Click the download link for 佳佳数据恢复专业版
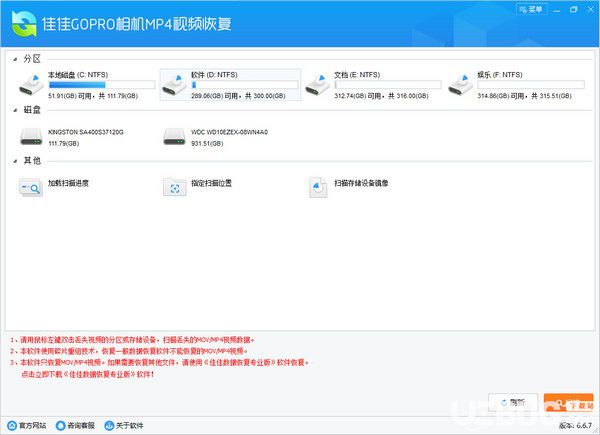This screenshot has width=600, height=435. pyautogui.click(x=88, y=374)
